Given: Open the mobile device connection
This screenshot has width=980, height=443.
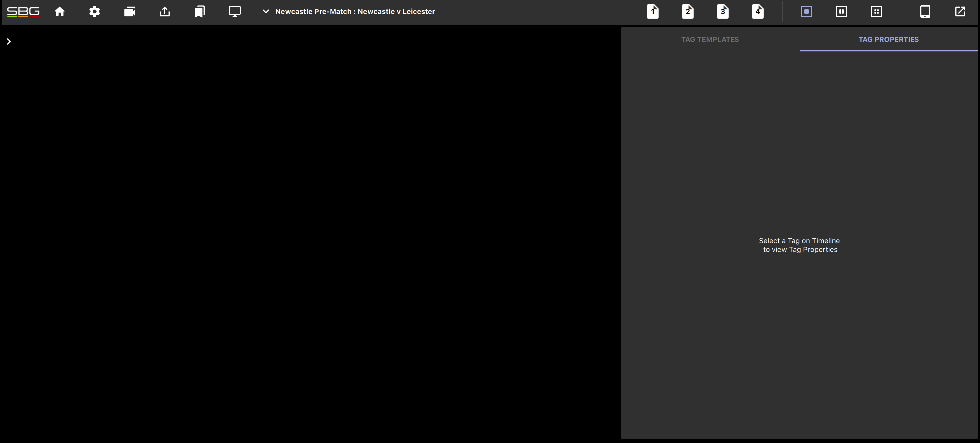Looking at the screenshot, I should tap(925, 11).
